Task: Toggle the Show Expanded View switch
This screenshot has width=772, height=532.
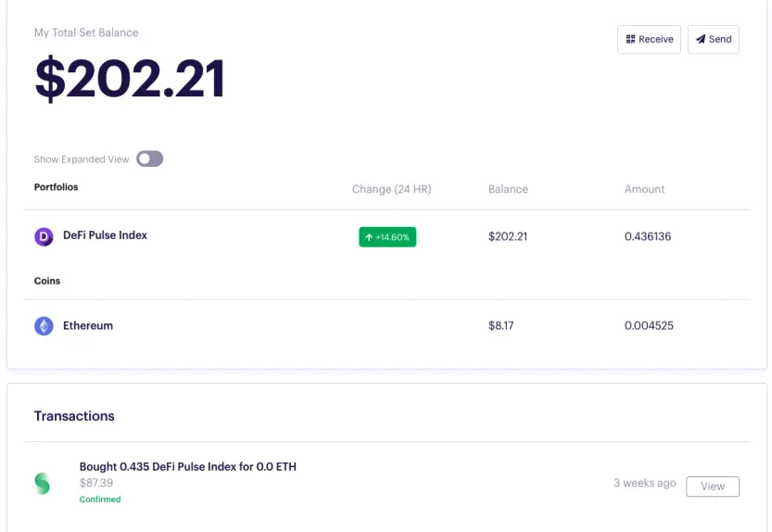Action: [150, 158]
